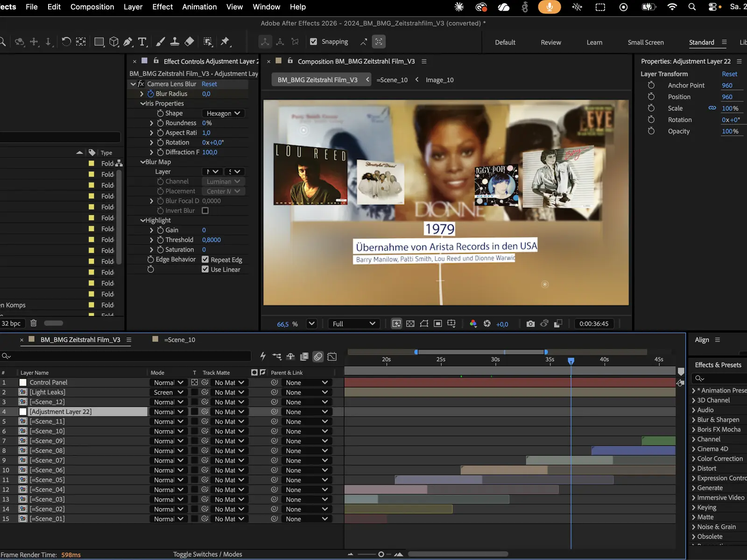The image size is (747, 560).
Task: Open the Effect menu
Action: [x=162, y=7]
